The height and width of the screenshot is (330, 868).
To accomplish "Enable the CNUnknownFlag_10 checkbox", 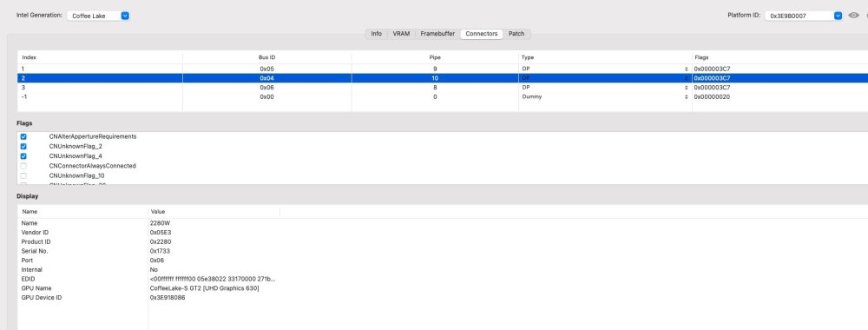I will [23, 175].
